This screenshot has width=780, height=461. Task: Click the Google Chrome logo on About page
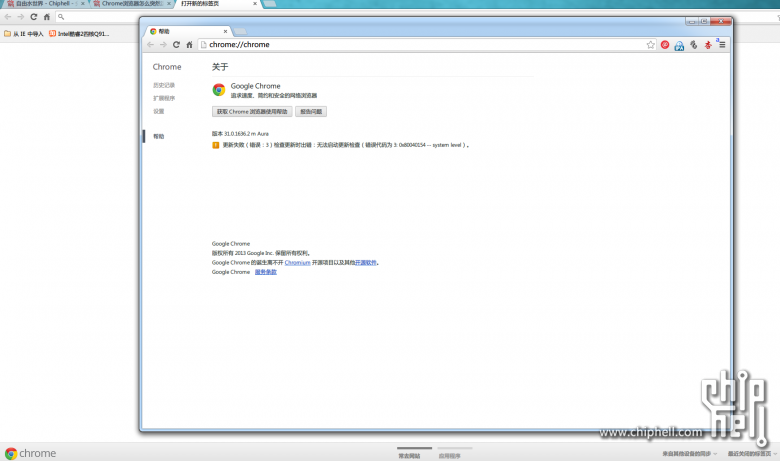point(219,90)
